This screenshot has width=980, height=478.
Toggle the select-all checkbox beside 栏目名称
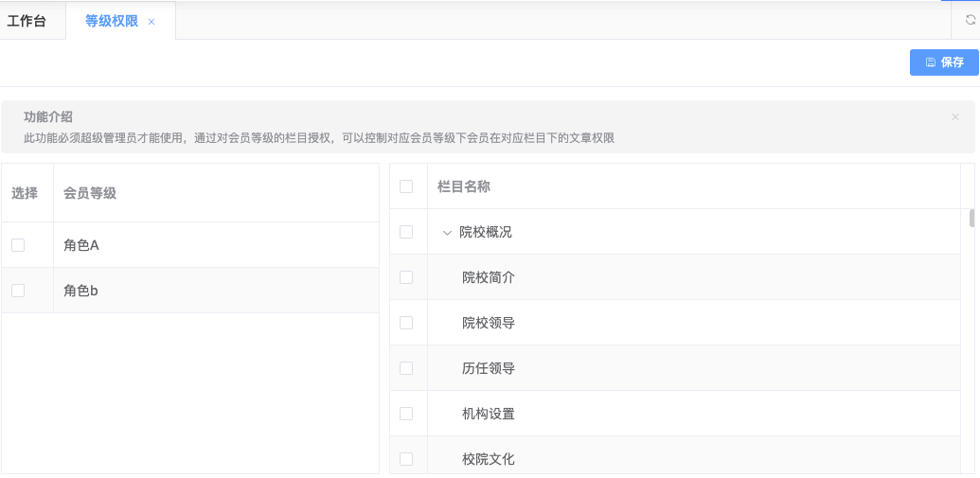pos(406,186)
